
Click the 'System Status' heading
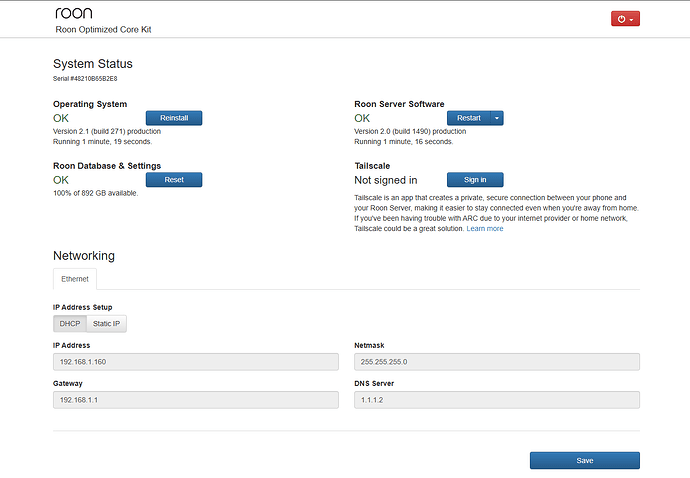click(93, 64)
